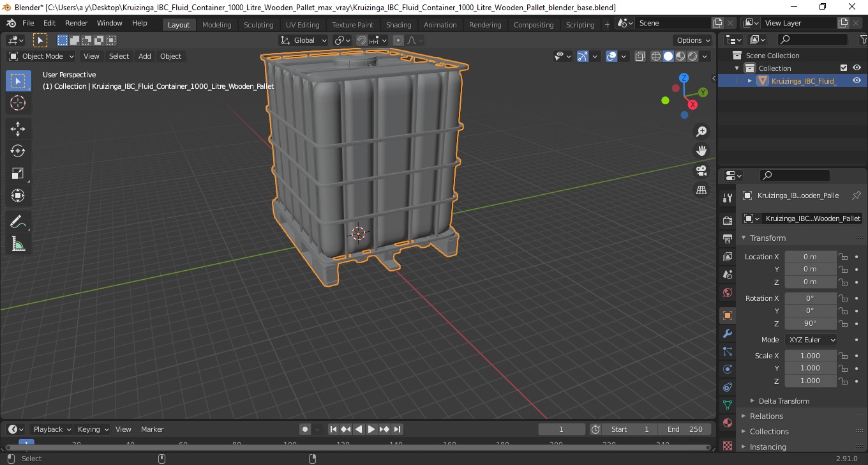
Task: Click the Rotation Z field showing 90°
Action: coord(810,323)
